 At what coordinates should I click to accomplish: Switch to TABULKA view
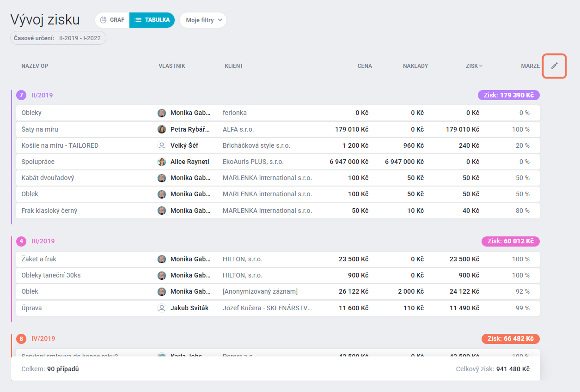coord(152,20)
